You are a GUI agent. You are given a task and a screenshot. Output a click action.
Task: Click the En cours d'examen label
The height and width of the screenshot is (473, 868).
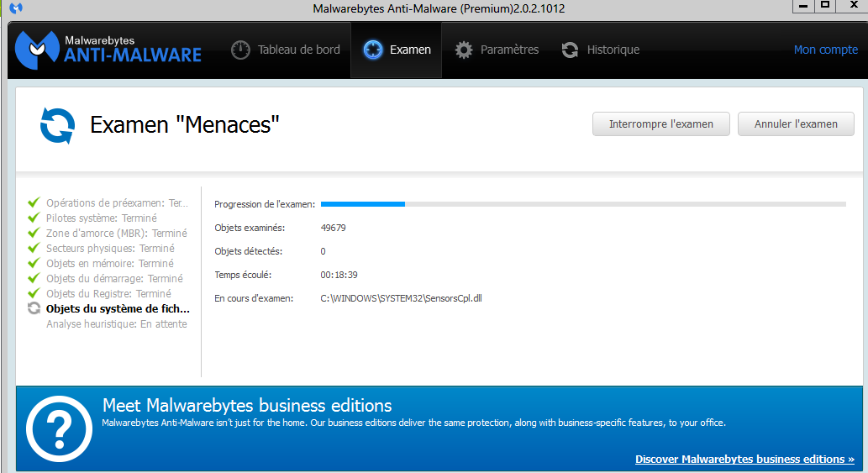pyautogui.click(x=254, y=298)
